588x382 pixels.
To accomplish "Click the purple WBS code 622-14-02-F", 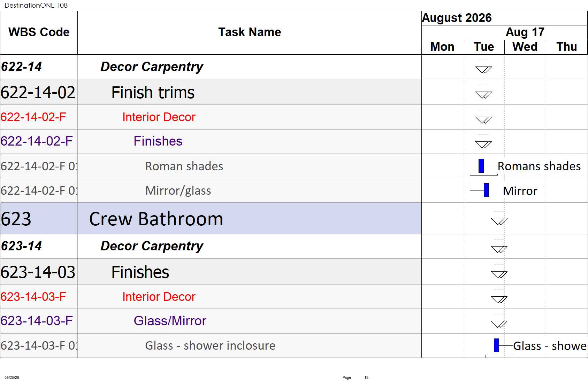I will point(37,141).
